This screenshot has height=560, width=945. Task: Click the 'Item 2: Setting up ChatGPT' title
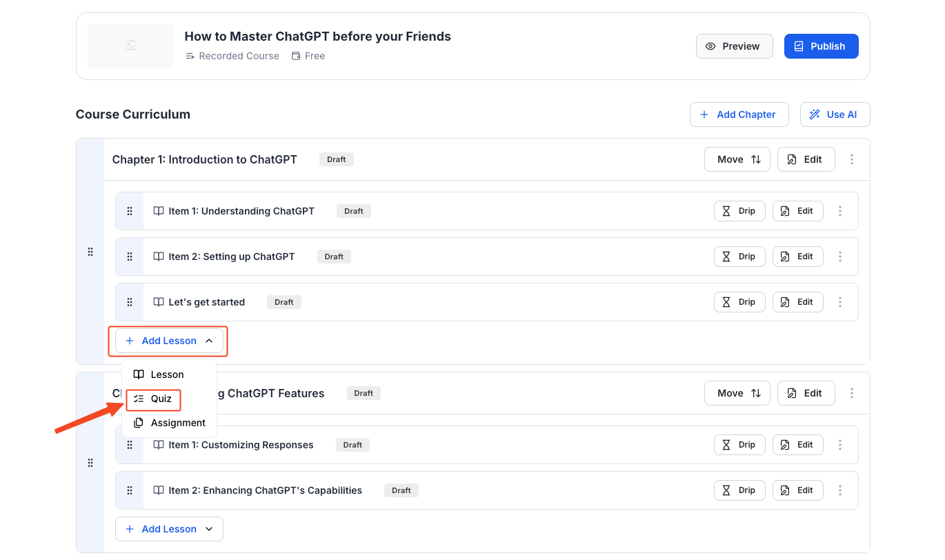coord(232,257)
